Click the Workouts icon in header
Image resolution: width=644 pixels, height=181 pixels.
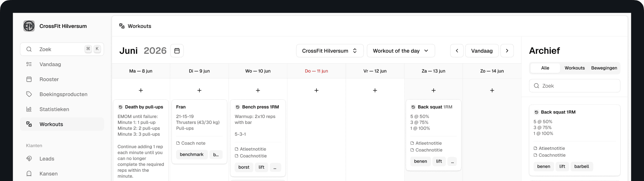click(122, 26)
